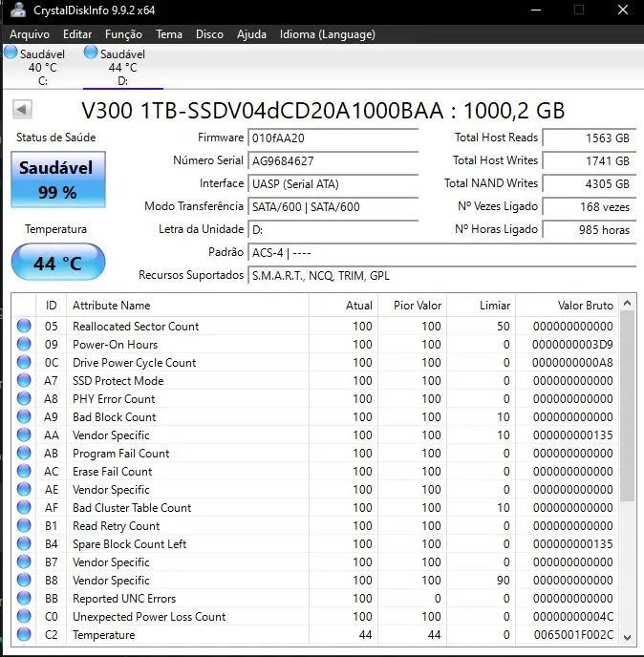Click the Saudável 99 % health status button

pos(58,180)
